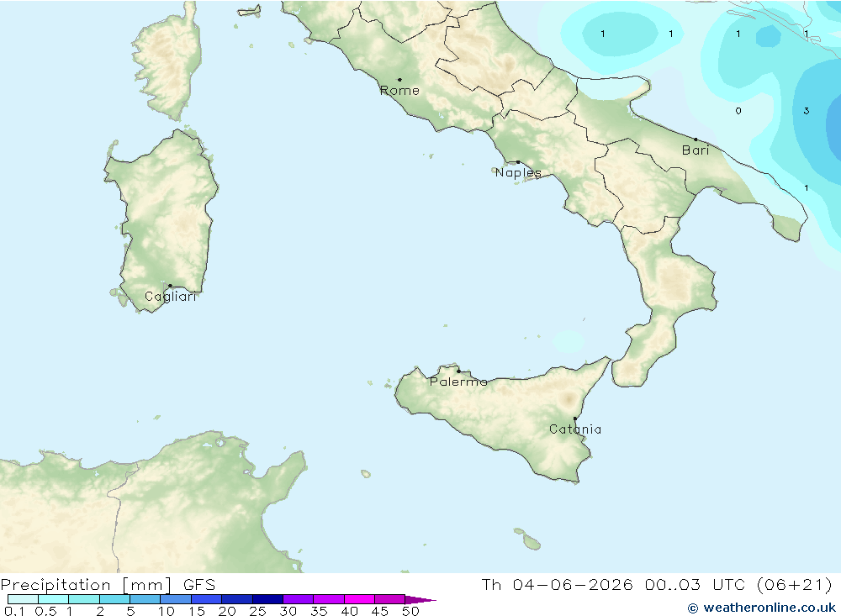Click the Catania city marker dot
This screenshot has height=616, width=841.
575,419
